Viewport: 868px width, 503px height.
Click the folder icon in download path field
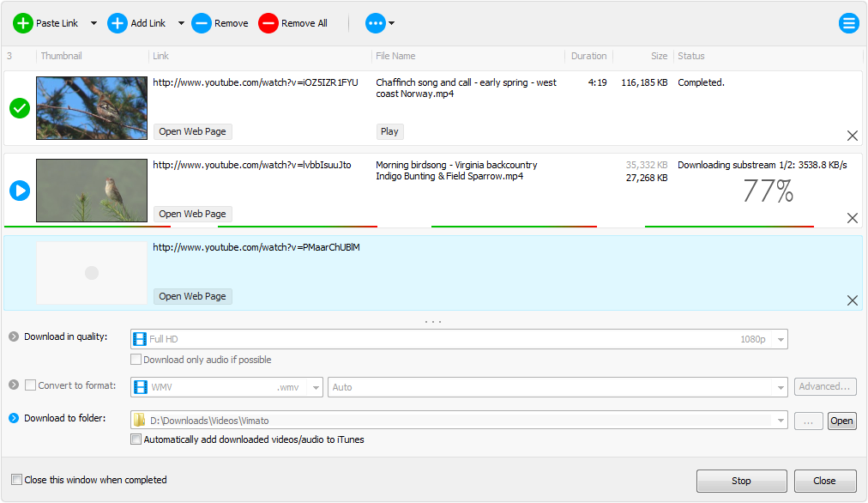click(x=141, y=420)
